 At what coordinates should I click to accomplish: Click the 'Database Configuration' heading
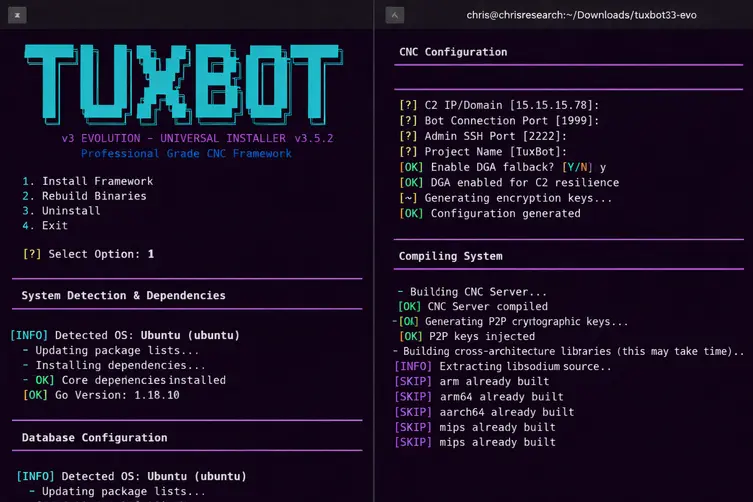[x=95, y=438]
